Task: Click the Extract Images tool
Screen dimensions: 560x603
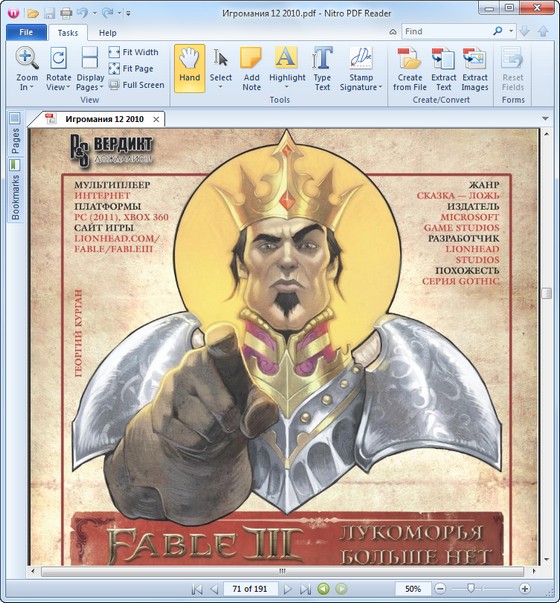Action: coord(475,69)
